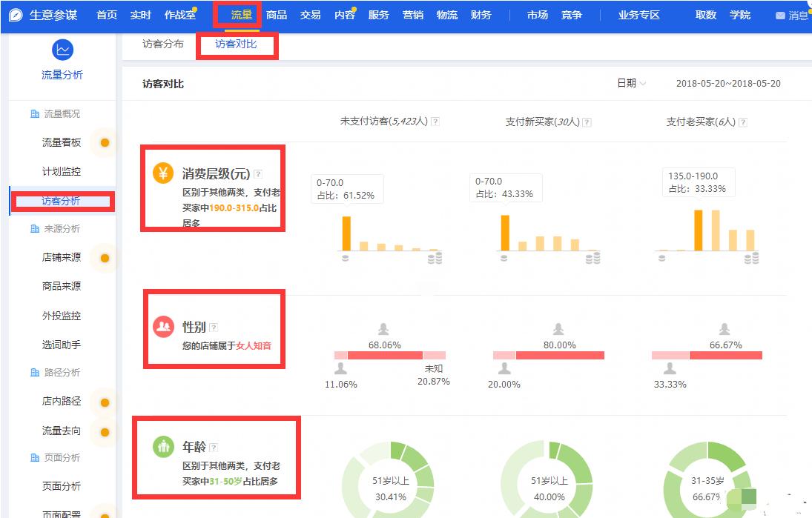Open the 流量 menu in top navigation

237,14
